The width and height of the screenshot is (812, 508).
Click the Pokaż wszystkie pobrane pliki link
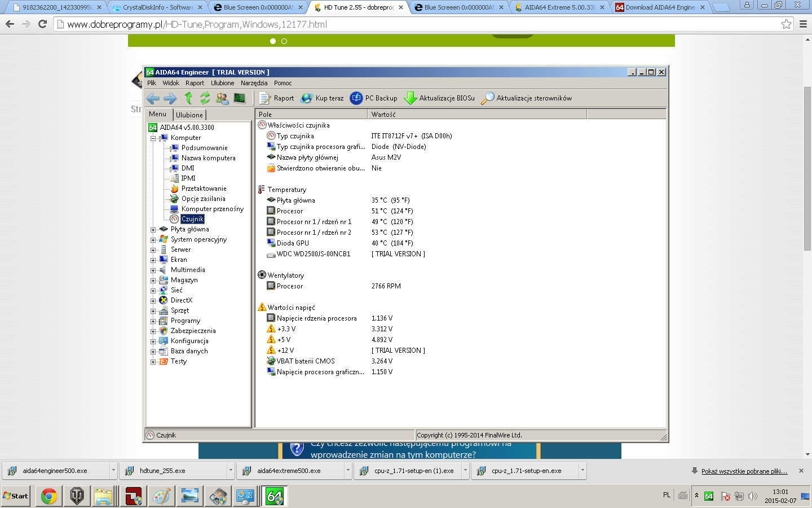point(745,470)
